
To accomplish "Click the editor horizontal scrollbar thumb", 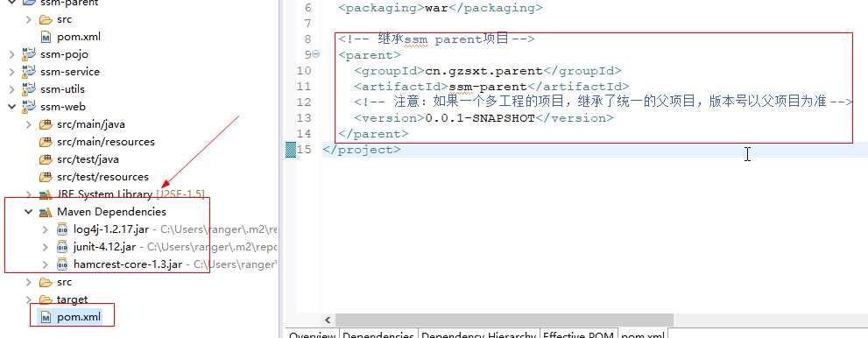I will click(505, 320).
